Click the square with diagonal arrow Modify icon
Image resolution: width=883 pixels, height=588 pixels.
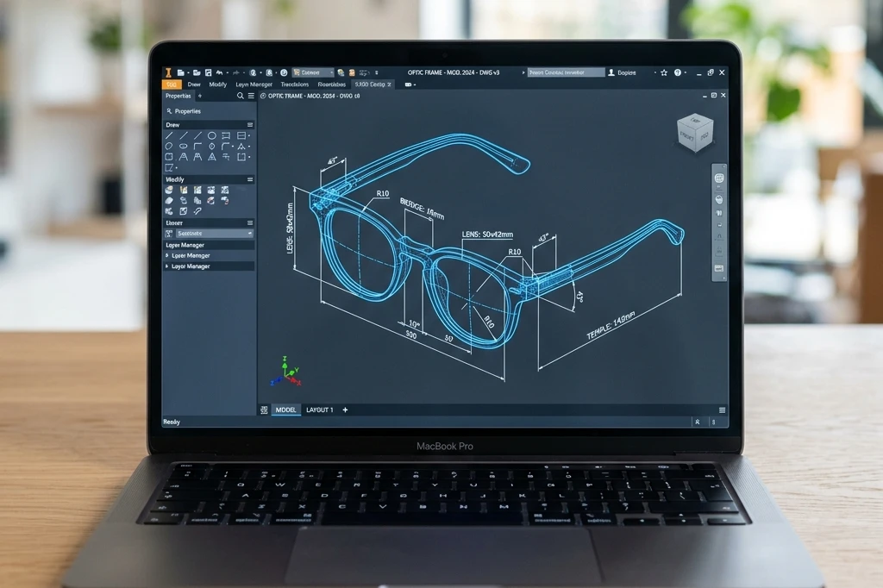click(183, 211)
